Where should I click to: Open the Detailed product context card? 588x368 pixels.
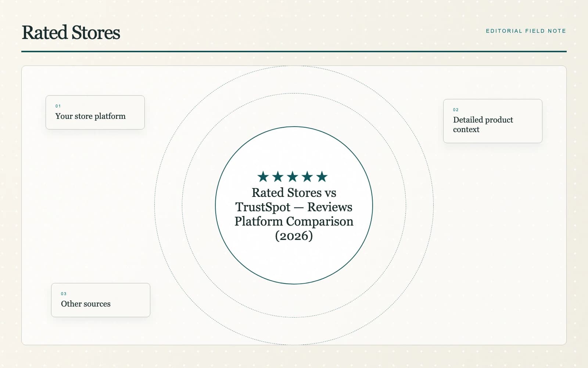click(493, 121)
